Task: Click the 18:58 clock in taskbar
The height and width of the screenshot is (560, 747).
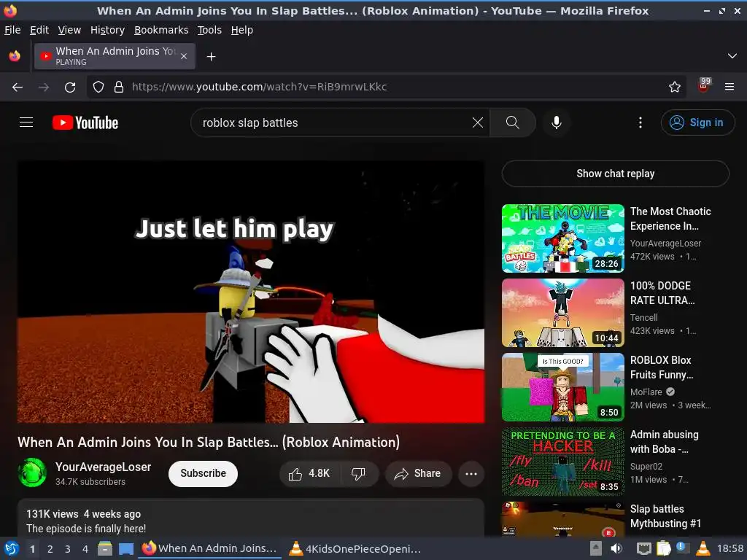Action: [729, 548]
